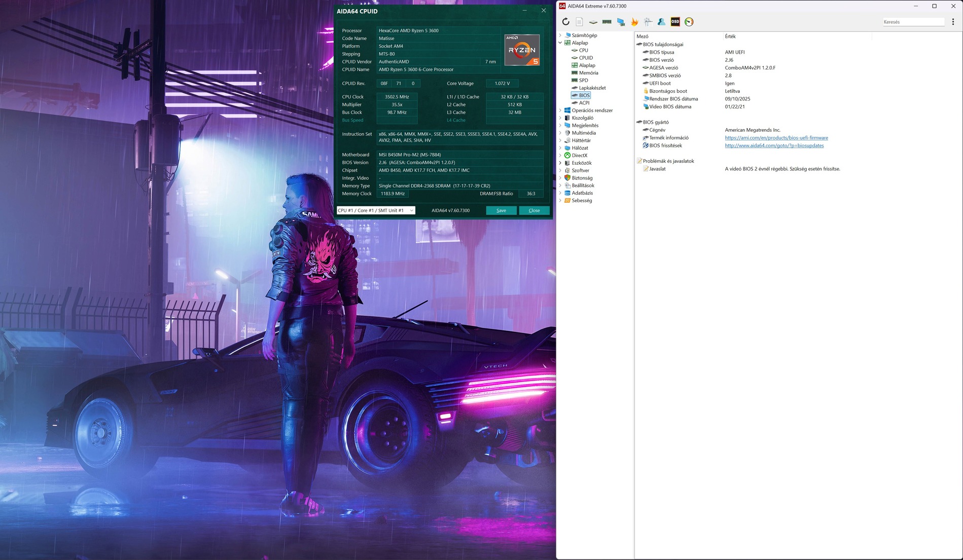Expand the Operációs rendszer tree node
Screen dimensions: 963x560
pyautogui.click(x=560, y=110)
